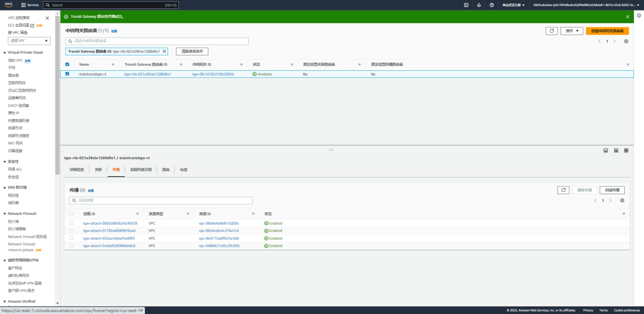644x314 pixels.
Task: Open the 关联 associations tab
Action: point(98,170)
